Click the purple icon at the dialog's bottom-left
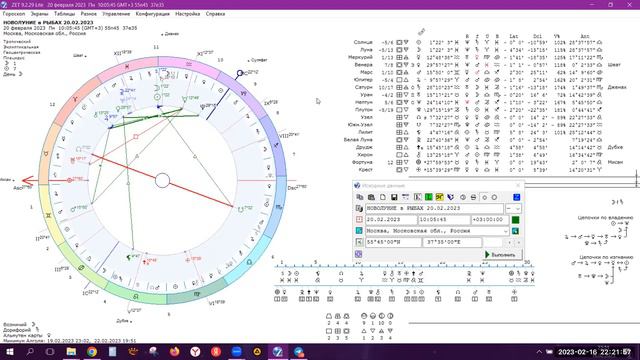This screenshot has width=640, height=360. (358, 254)
